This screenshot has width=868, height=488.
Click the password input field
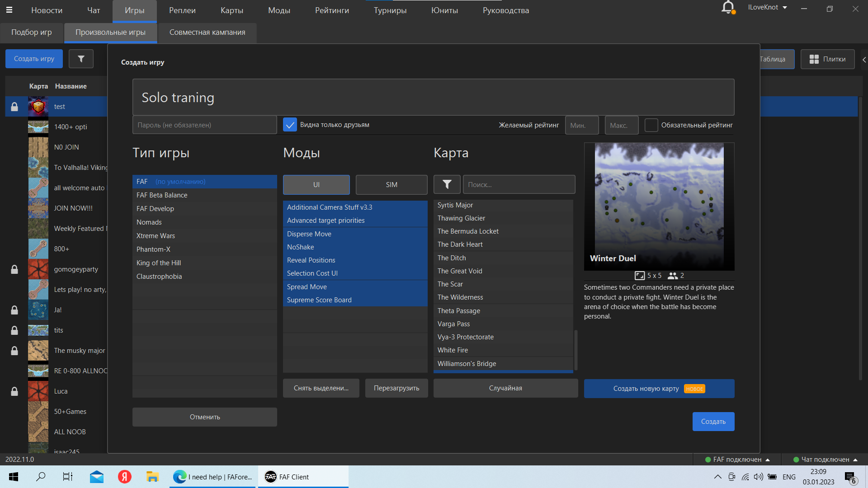tap(204, 125)
